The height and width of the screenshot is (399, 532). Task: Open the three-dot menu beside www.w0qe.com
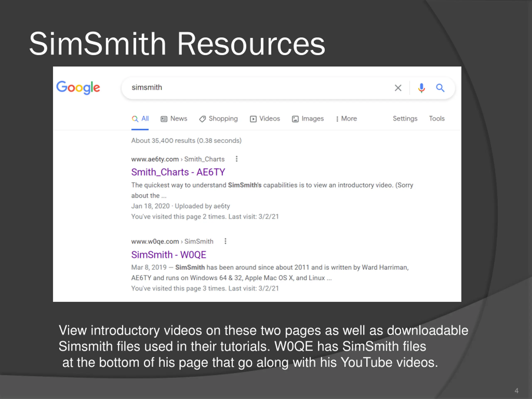click(x=225, y=241)
